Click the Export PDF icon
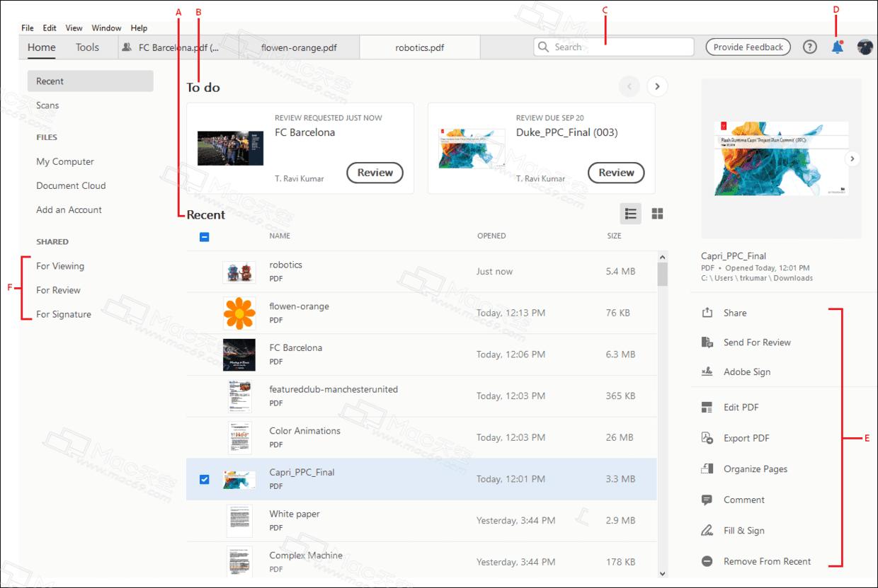This screenshot has width=878, height=588. pyautogui.click(x=706, y=437)
